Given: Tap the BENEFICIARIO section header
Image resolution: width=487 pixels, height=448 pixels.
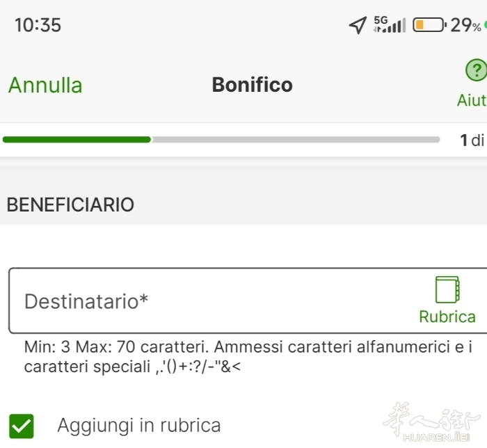Looking at the screenshot, I should tap(70, 205).
